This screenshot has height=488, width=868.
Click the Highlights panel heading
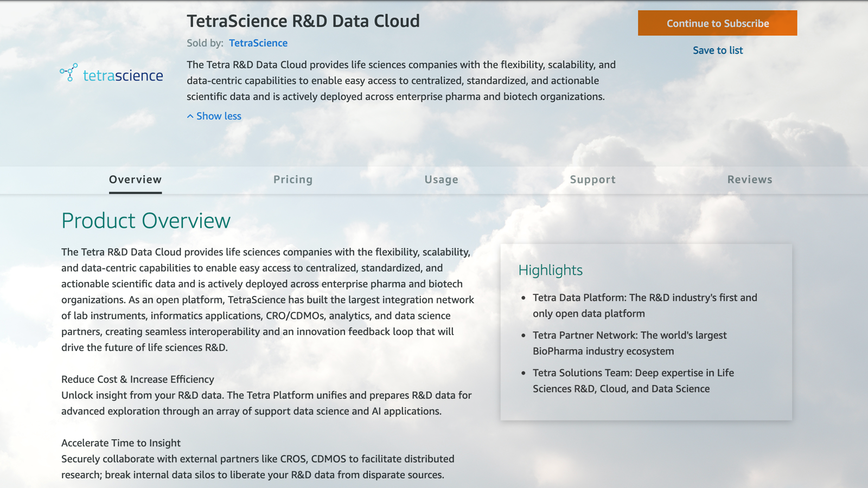pyautogui.click(x=550, y=270)
